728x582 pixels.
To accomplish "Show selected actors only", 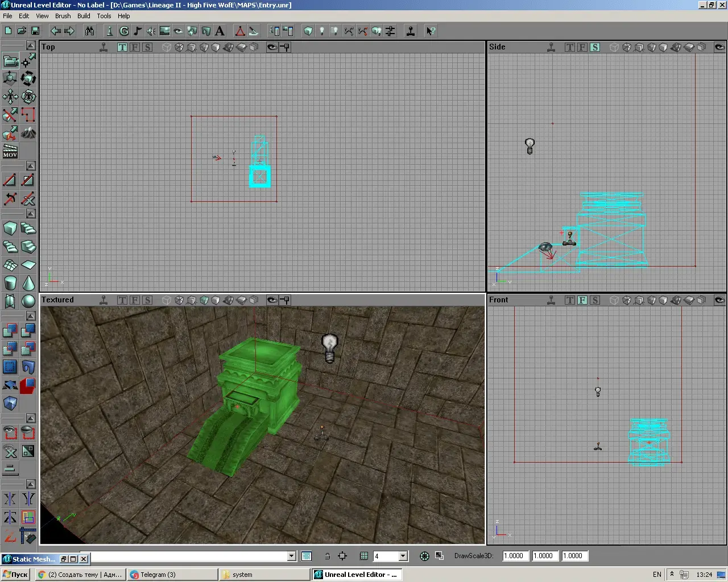I will [10, 433].
